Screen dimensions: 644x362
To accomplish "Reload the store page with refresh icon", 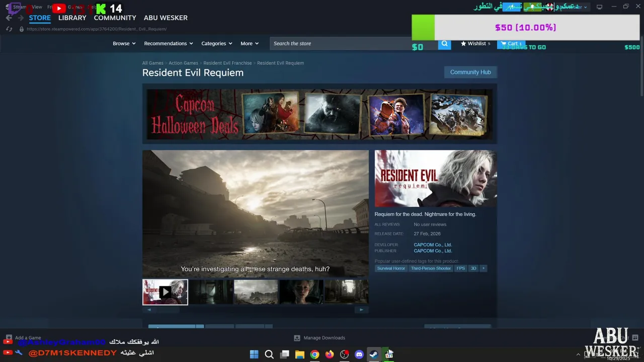I will [x=9, y=29].
